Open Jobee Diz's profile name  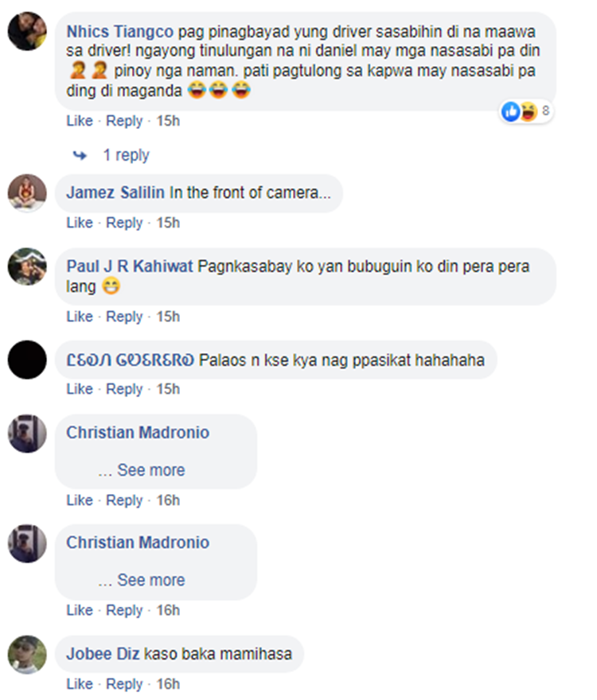(103, 654)
